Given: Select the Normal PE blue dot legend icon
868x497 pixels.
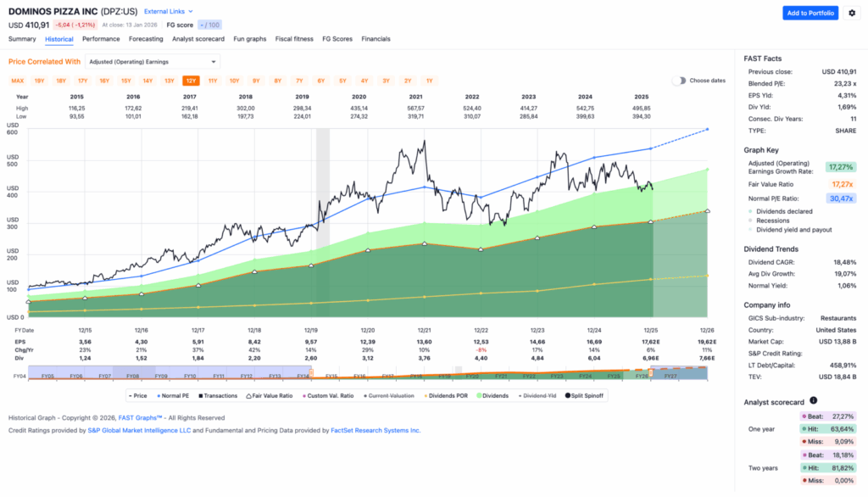Looking at the screenshot, I should click(x=159, y=396).
